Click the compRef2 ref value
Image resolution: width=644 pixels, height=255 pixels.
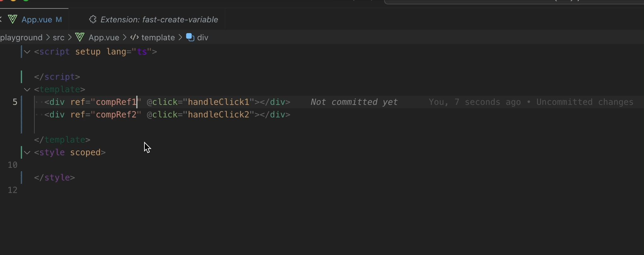116,115
